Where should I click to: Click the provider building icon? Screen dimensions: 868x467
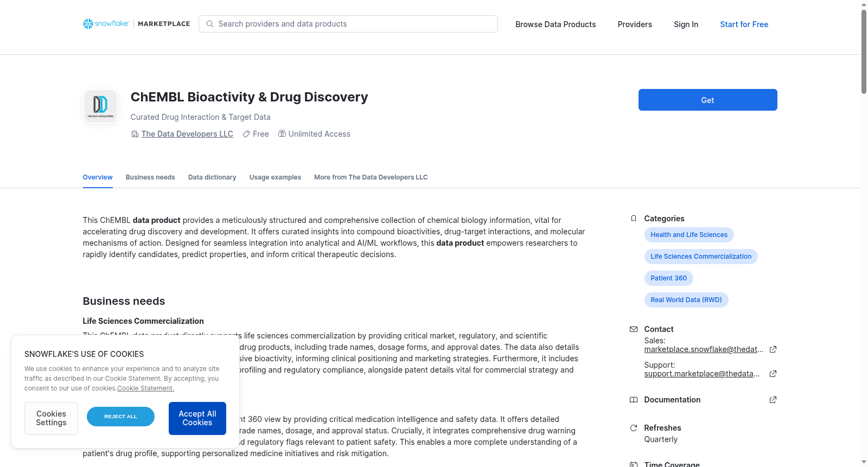(x=135, y=134)
